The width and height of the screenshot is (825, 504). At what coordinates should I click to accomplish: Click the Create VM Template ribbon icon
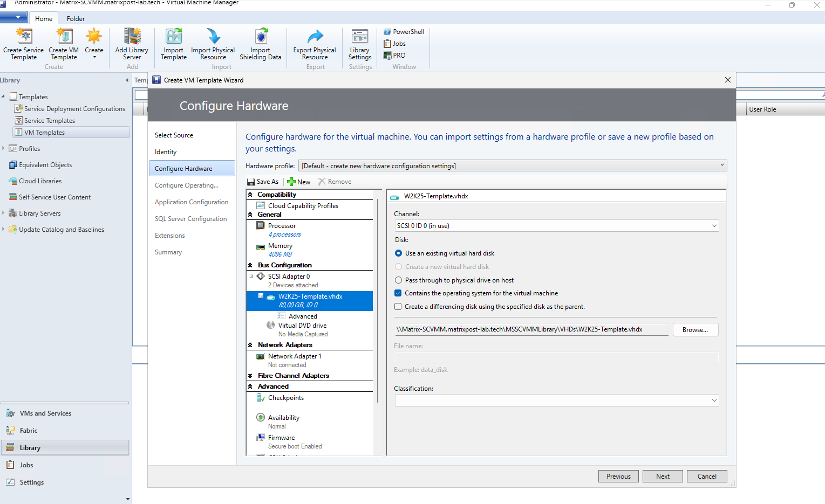pos(64,37)
